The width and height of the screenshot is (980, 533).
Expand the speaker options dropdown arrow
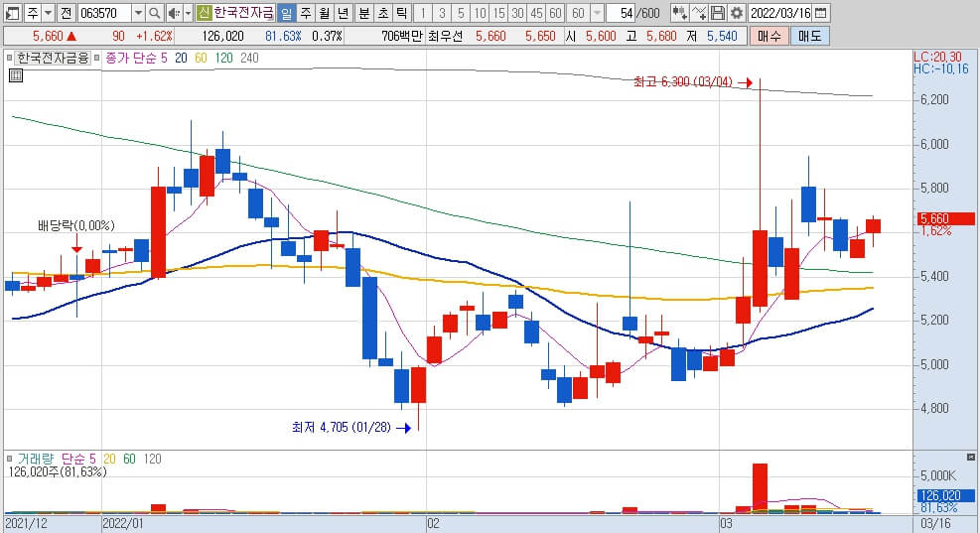tap(188, 13)
